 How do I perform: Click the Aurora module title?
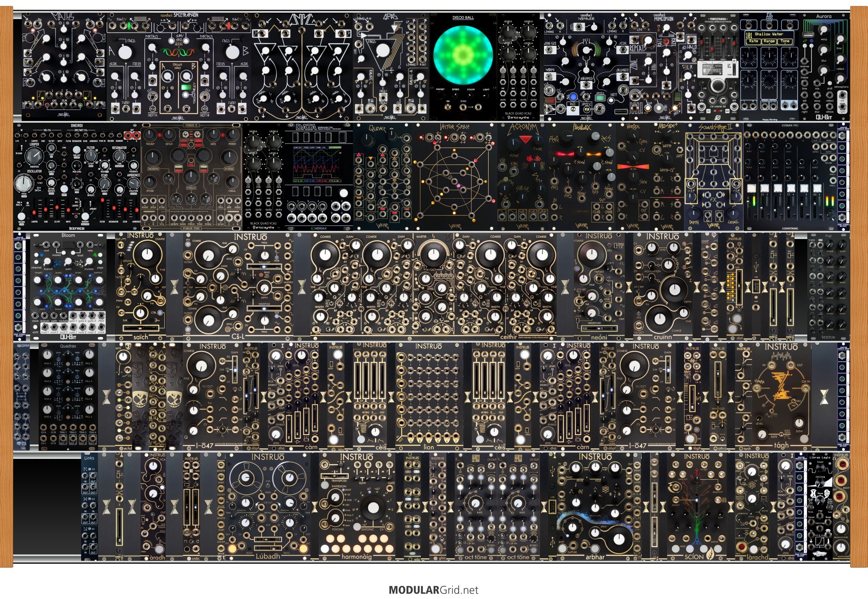pos(824,17)
